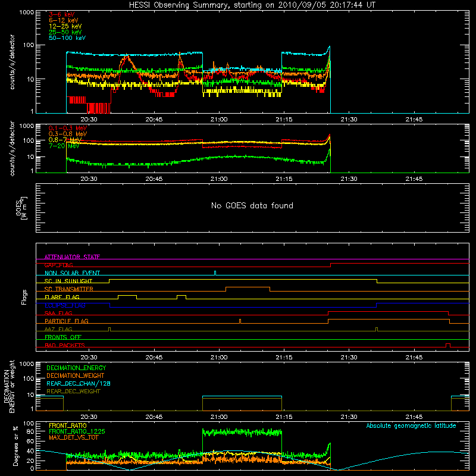476x476 pixels.
Task: Select the 12-25 keV legend label
Action: tap(65, 26)
